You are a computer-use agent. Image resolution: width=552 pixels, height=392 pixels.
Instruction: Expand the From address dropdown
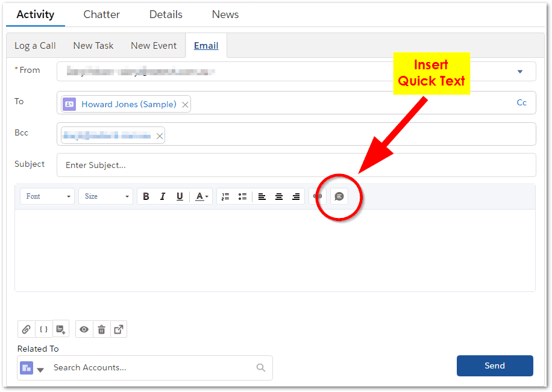(x=519, y=72)
